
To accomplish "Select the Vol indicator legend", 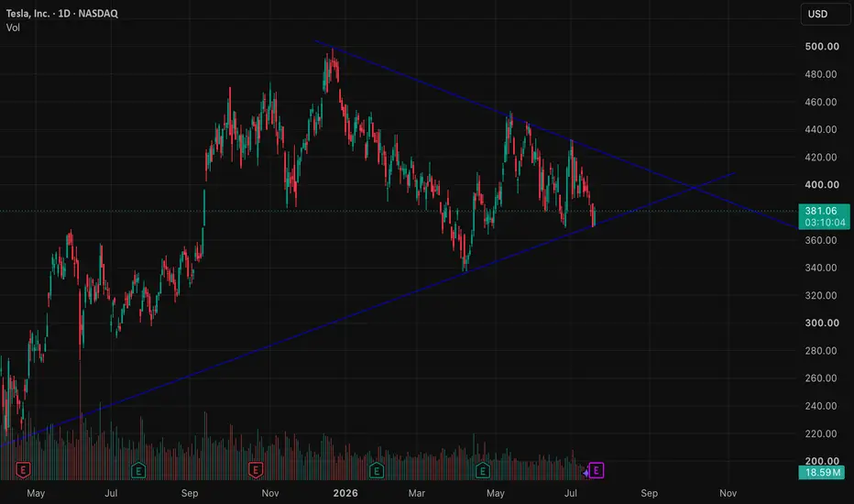I will point(13,27).
